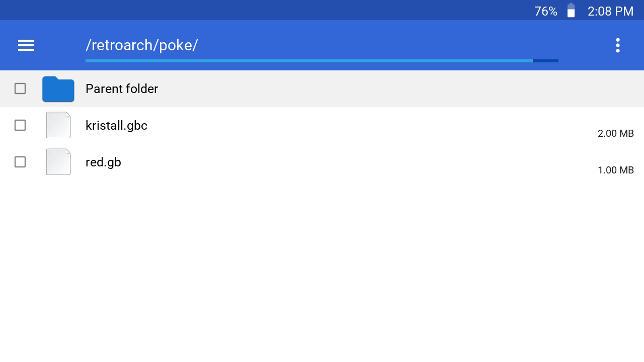The image size is (644, 362).
Task: Click the blue Parent folder icon
Action: pos(58,88)
